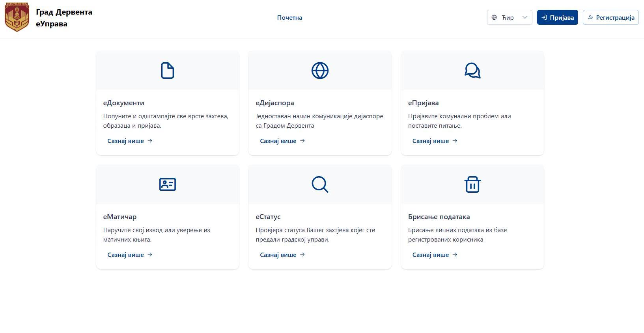
Task: Click the description starting with Једноставан начин комуникације
Action: (x=319, y=121)
